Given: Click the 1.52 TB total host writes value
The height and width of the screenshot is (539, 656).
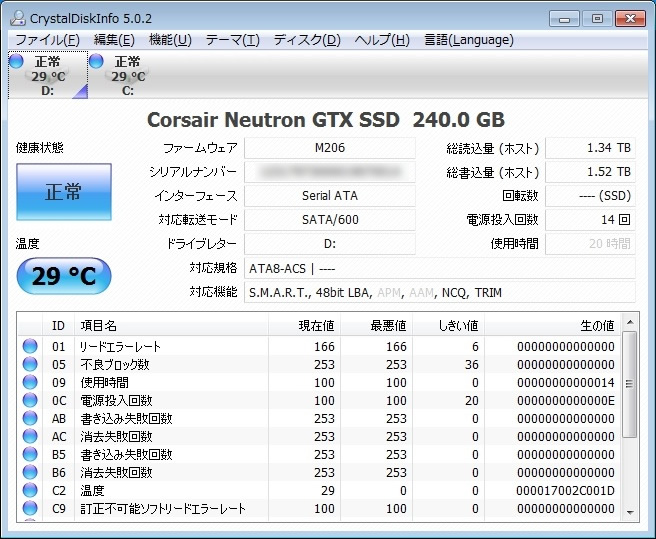Looking at the screenshot, I should tap(590, 172).
